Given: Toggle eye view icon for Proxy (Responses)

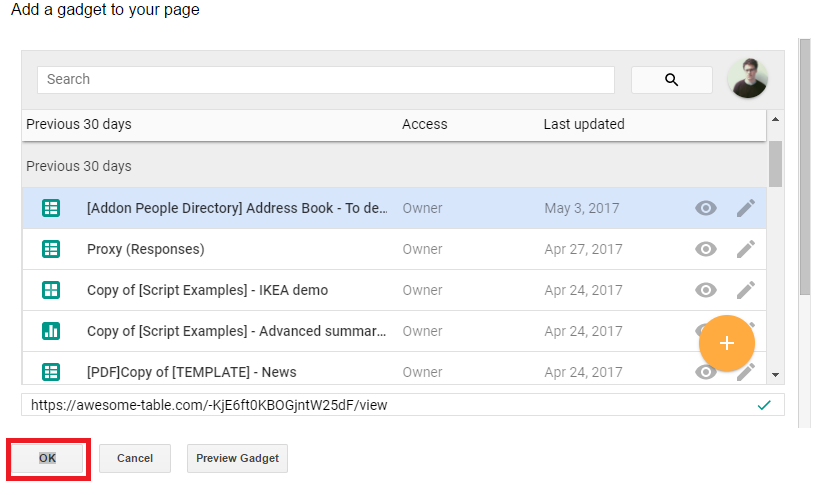Looking at the screenshot, I should pyautogui.click(x=705, y=249).
